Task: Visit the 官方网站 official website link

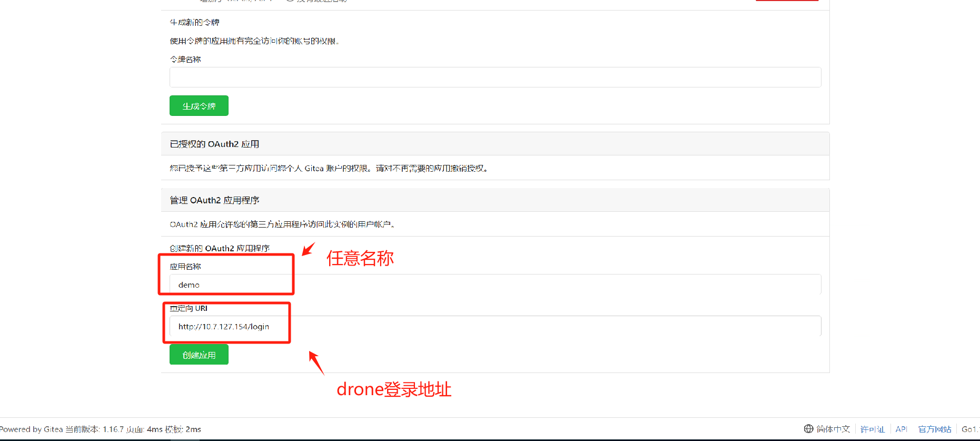Action: [x=934, y=429]
